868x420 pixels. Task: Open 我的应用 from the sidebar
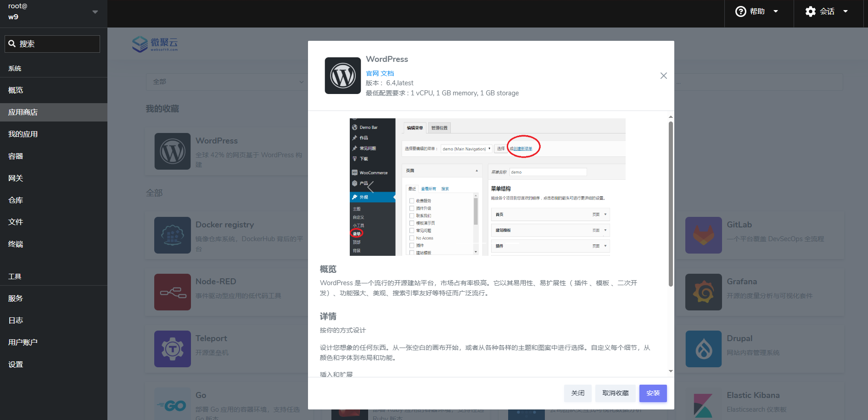[22, 133]
